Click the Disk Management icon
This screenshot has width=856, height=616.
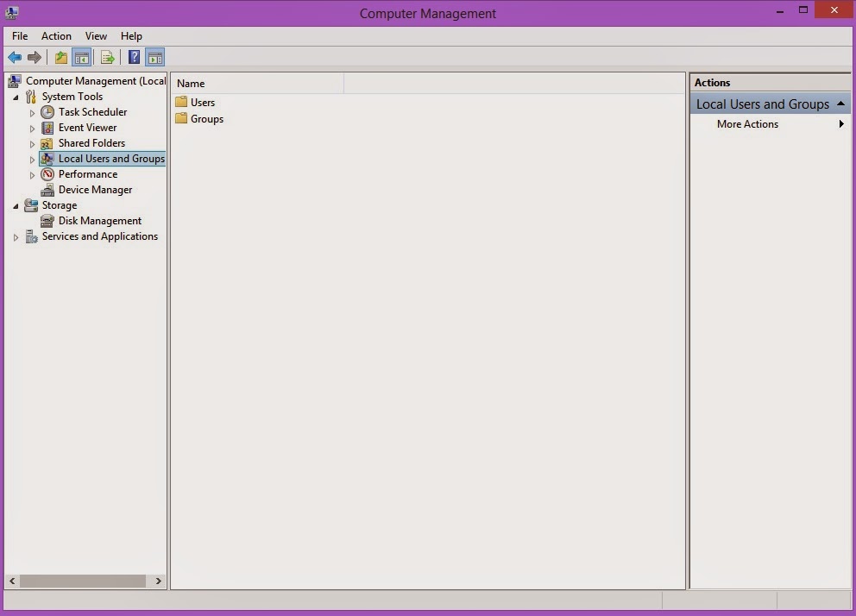click(x=47, y=221)
